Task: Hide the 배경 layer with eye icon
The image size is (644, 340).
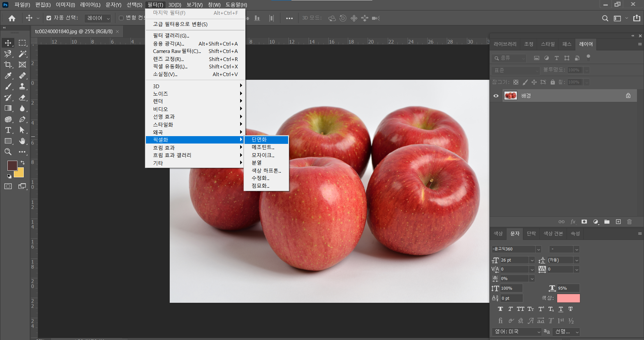Action: (496, 96)
